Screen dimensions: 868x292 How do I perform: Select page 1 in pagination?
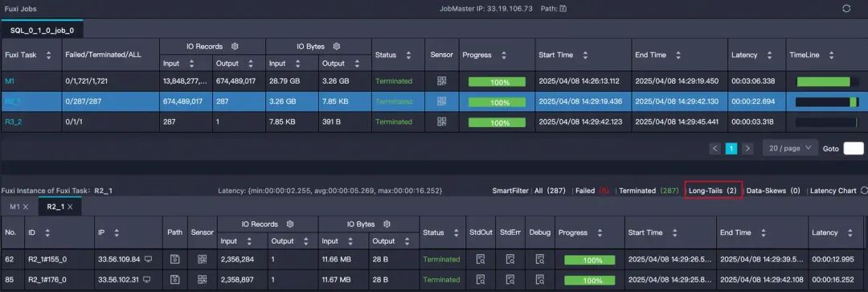tap(731, 148)
